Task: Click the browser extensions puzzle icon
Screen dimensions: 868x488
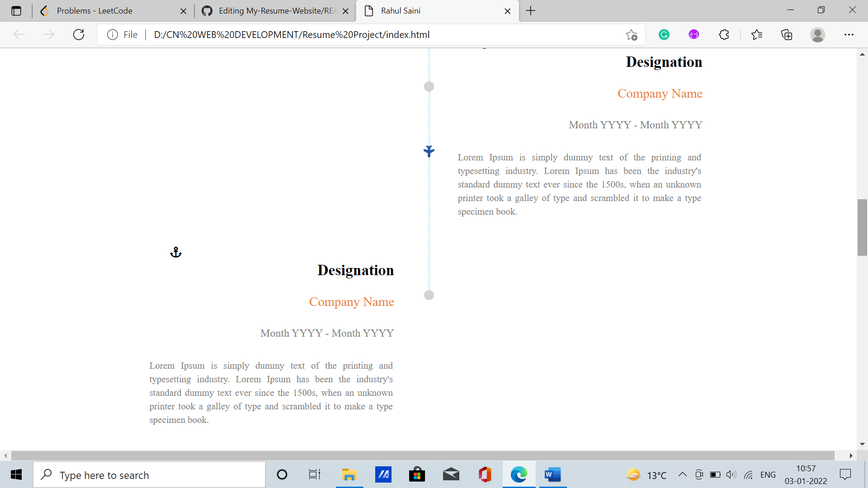Action: click(724, 34)
